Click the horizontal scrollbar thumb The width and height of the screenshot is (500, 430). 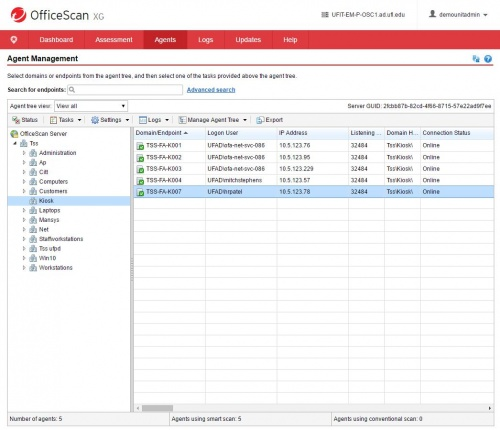pyautogui.click(x=157, y=408)
